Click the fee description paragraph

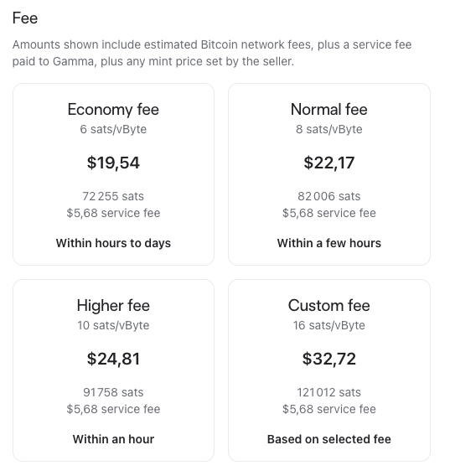[x=212, y=53]
